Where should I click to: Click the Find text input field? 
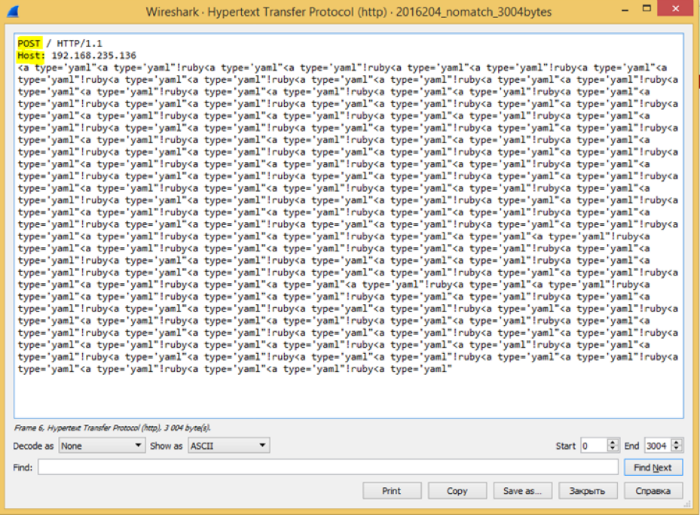pyautogui.click(x=328, y=467)
